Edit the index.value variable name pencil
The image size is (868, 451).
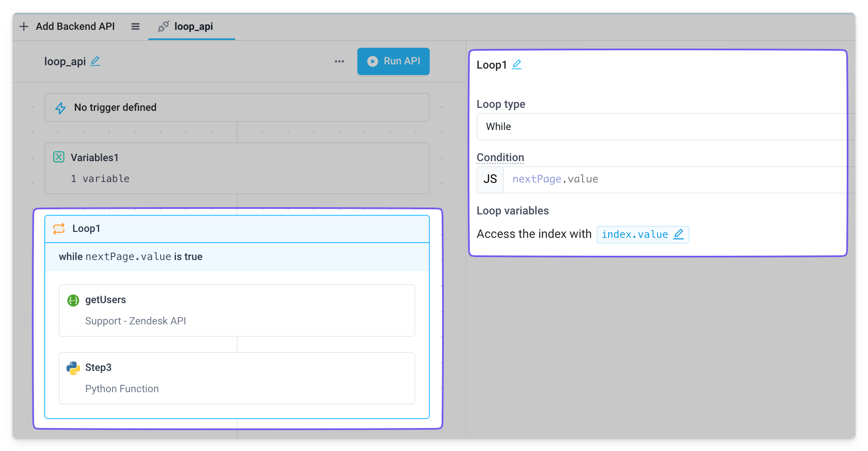pos(678,234)
